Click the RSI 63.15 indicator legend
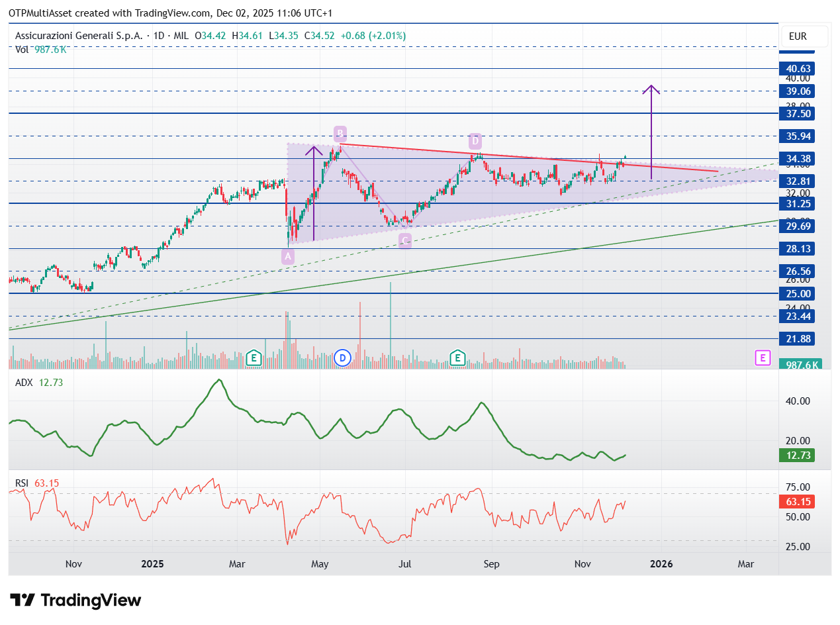The height and width of the screenshot is (625, 840). pyautogui.click(x=37, y=483)
